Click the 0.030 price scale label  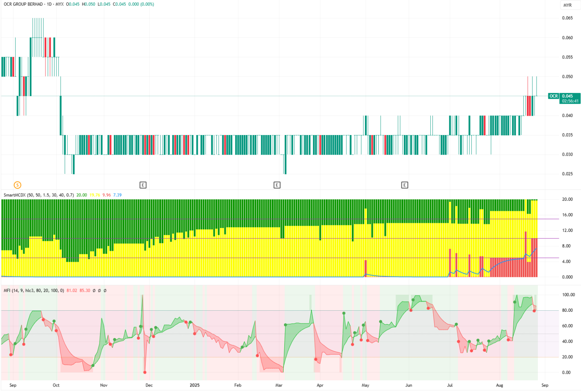click(567, 155)
